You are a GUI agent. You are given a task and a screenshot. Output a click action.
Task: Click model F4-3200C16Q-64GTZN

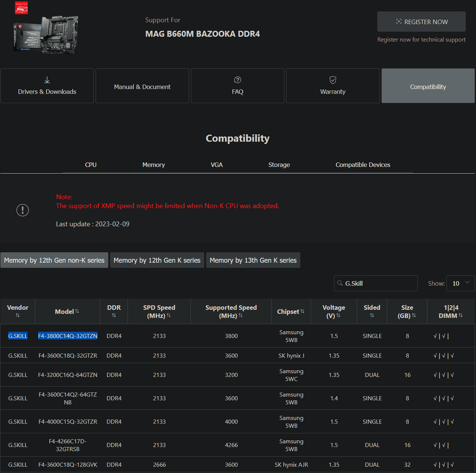(68, 375)
